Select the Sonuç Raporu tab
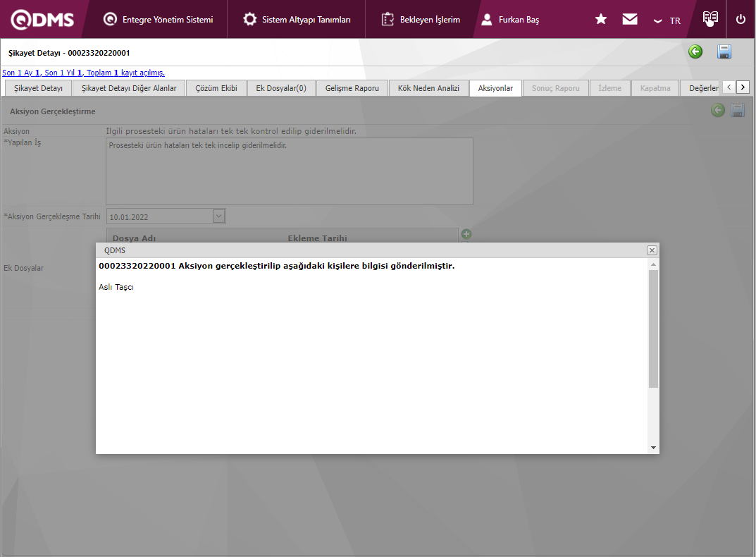The image size is (756, 557). (x=555, y=88)
